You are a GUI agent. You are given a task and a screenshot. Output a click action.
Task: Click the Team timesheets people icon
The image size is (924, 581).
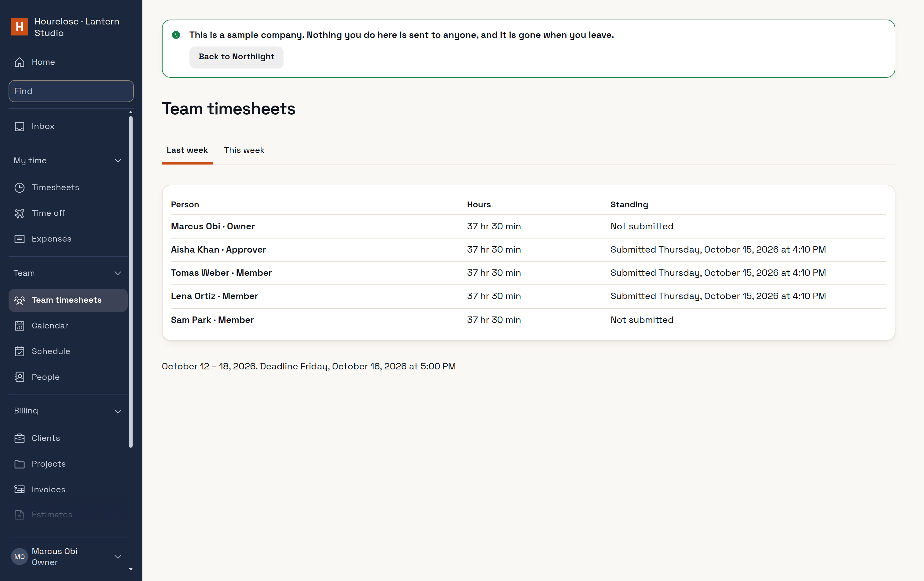[x=19, y=300]
